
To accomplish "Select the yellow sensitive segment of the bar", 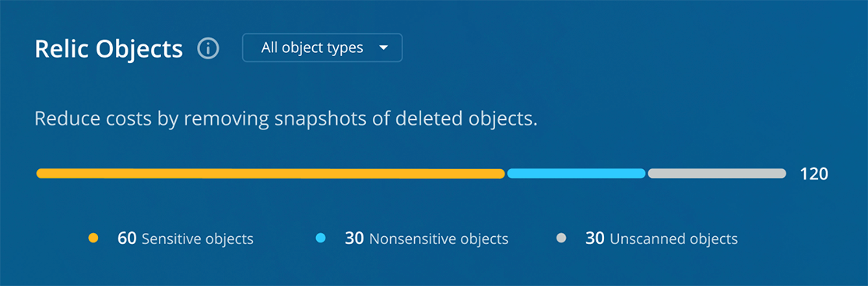I will coord(271,174).
